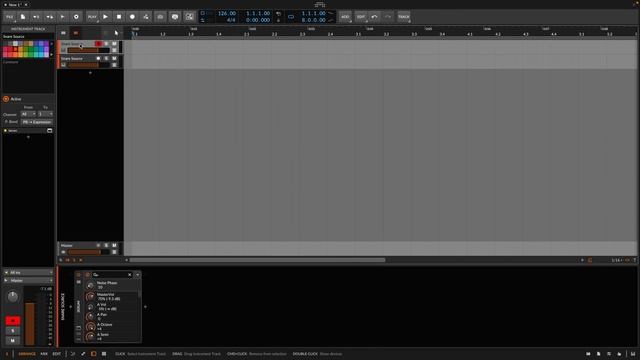The height and width of the screenshot is (360, 640).
Task: Toggle the first track's red record-arm button
Action: pyautogui.click(x=98, y=44)
